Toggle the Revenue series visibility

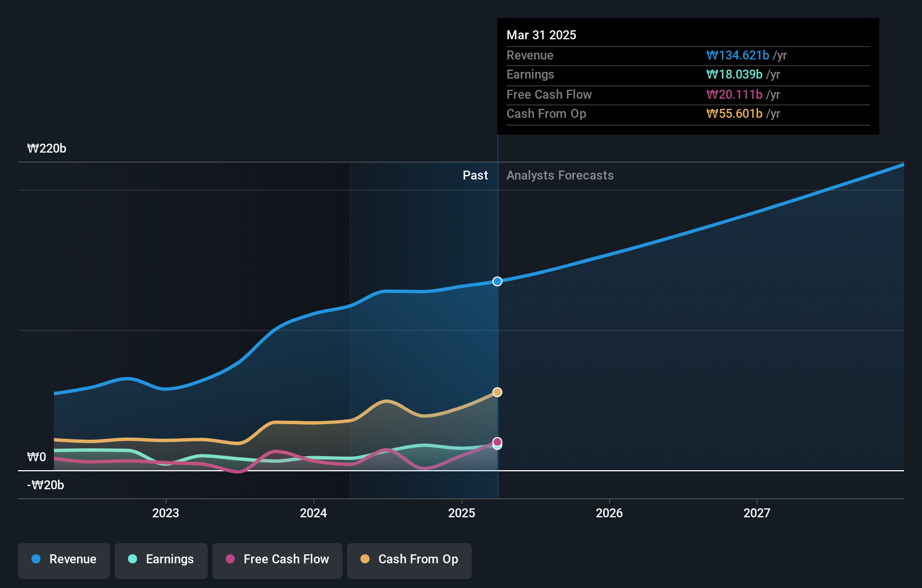pyautogui.click(x=63, y=559)
